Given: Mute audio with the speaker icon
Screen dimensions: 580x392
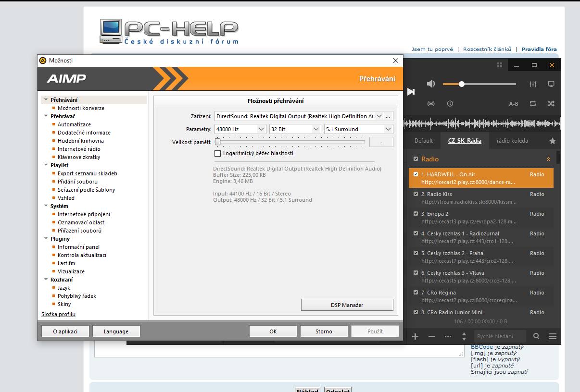Looking at the screenshot, I should (x=431, y=84).
